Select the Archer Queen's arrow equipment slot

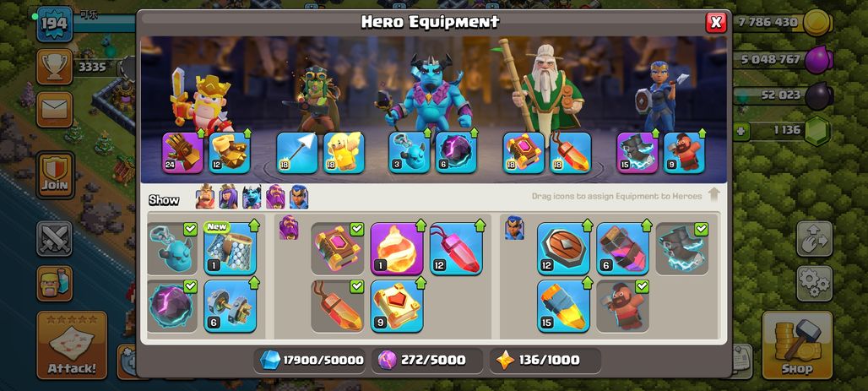pyautogui.click(x=297, y=153)
